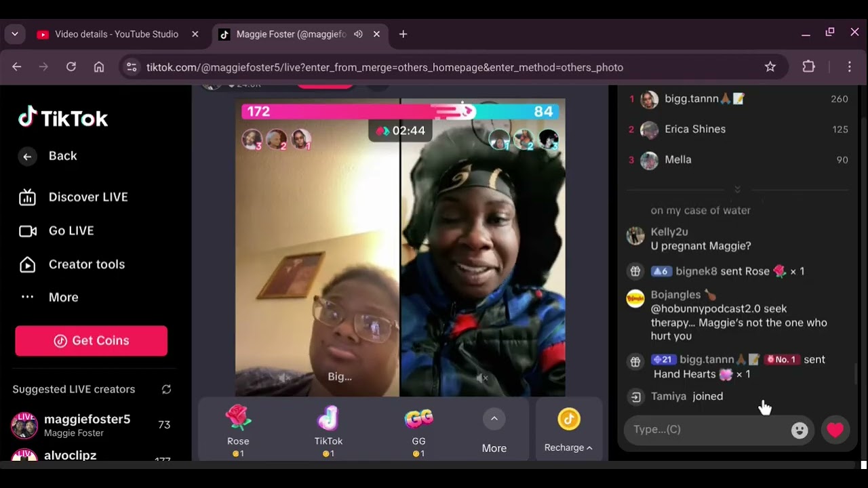
Task: Click the Get Coins button
Action: (x=91, y=341)
